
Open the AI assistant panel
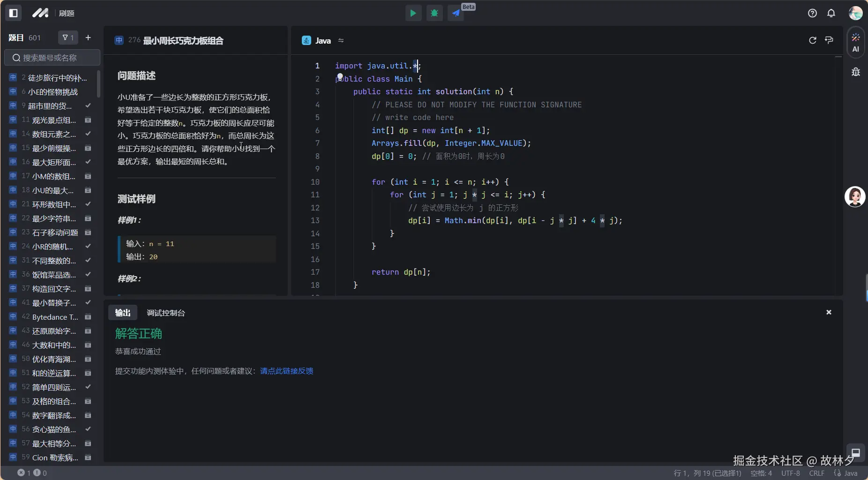pyautogui.click(x=856, y=42)
